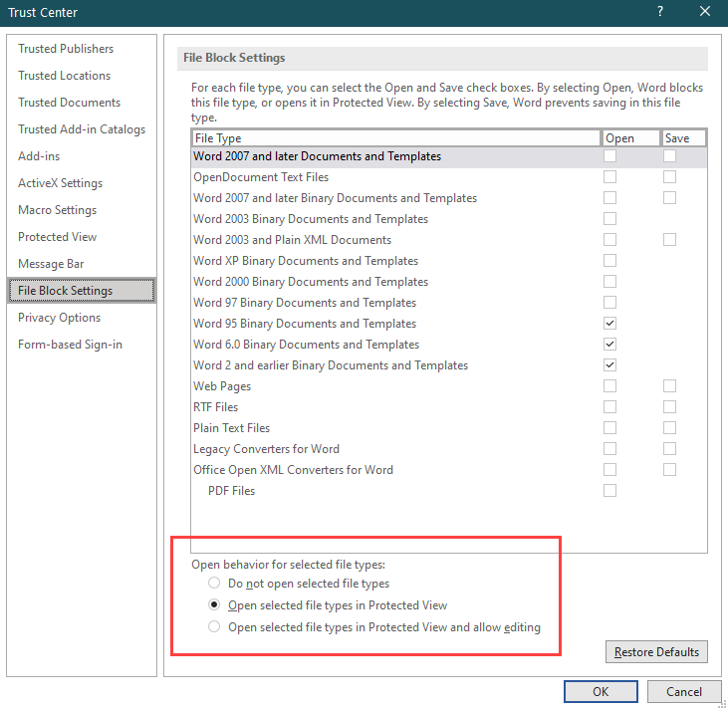Select the RTF Files row label

coord(215,407)
